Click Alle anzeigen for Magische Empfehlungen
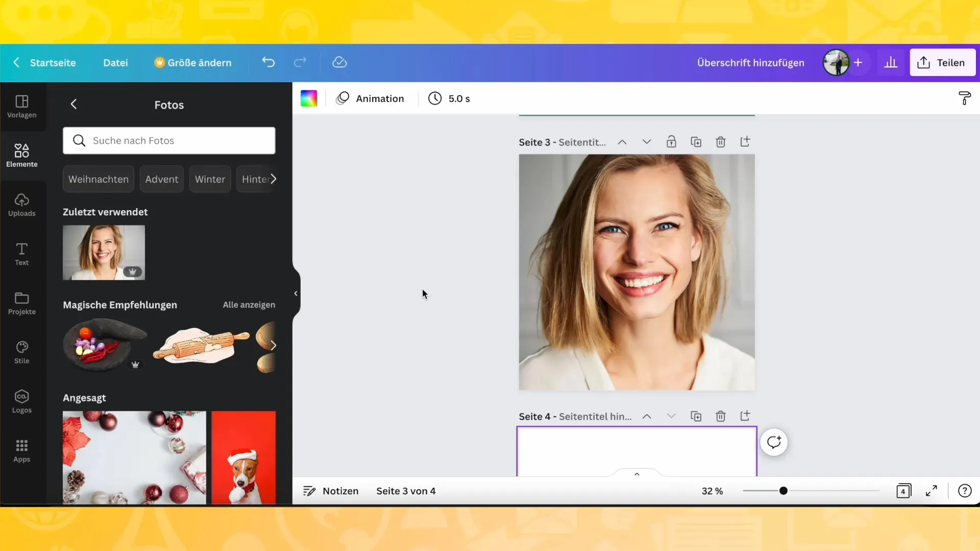Screen dimensions: 980x551 click(249, 305)
